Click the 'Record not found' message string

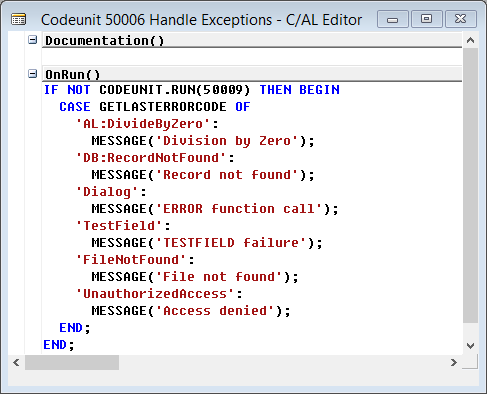pyautogui.click(x=227, y=175)
